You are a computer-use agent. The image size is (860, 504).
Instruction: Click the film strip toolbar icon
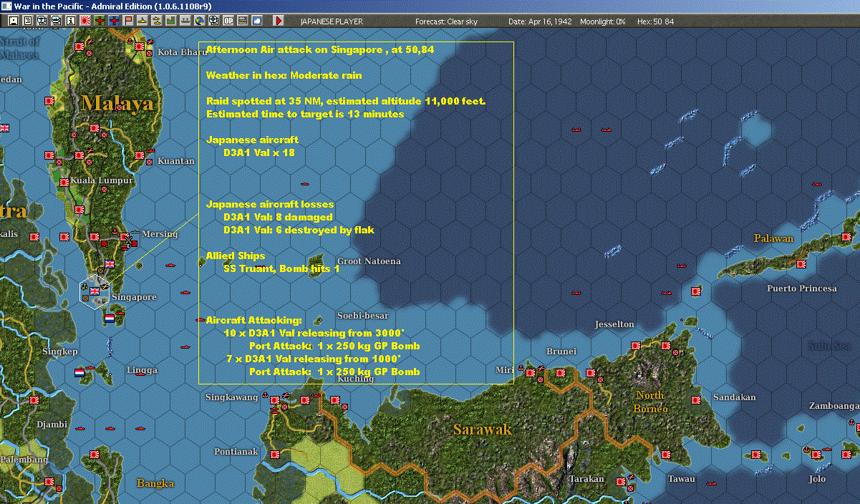coord(243,21)
